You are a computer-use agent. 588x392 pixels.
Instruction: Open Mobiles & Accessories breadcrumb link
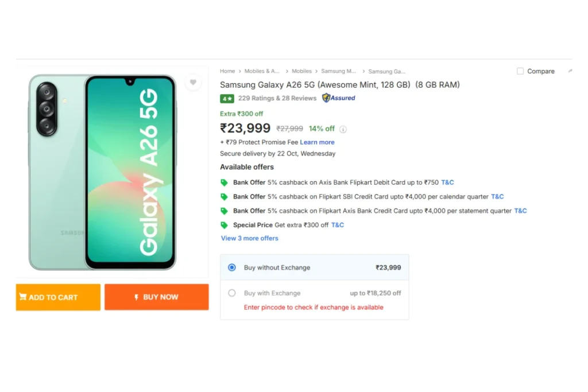(x=262, y=71)
